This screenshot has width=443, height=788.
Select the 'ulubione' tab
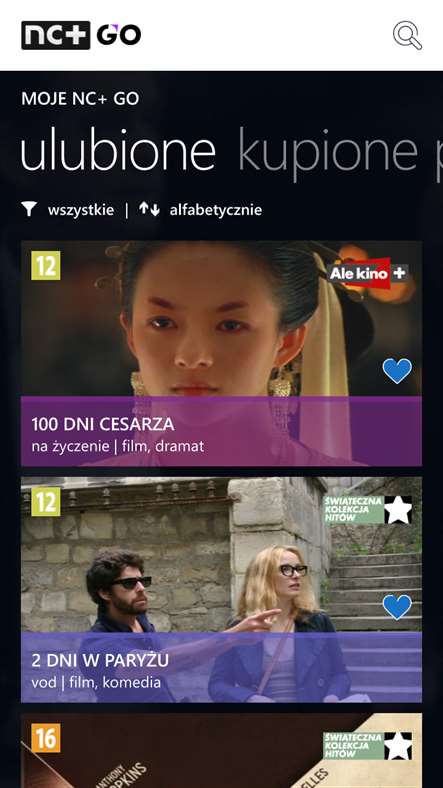[119, 149]
